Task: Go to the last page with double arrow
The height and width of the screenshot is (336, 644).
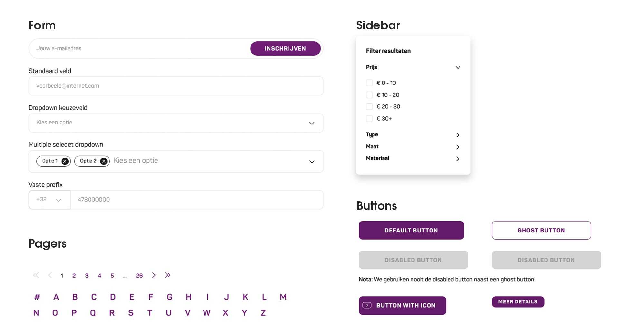Action: click(167, 275)
